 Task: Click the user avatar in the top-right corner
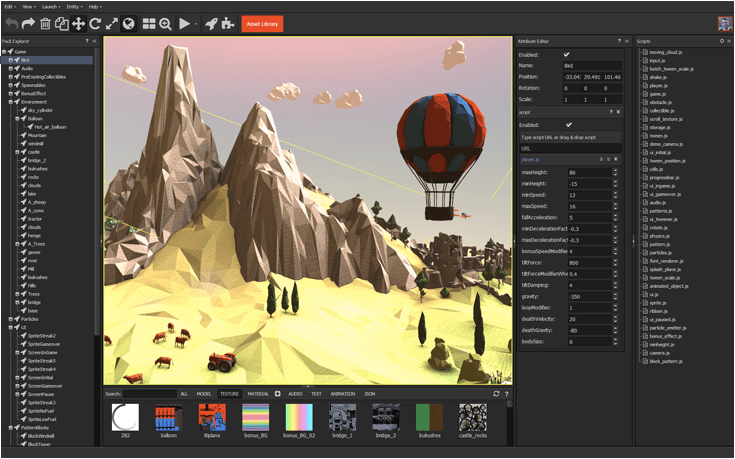tap(725, 23)
